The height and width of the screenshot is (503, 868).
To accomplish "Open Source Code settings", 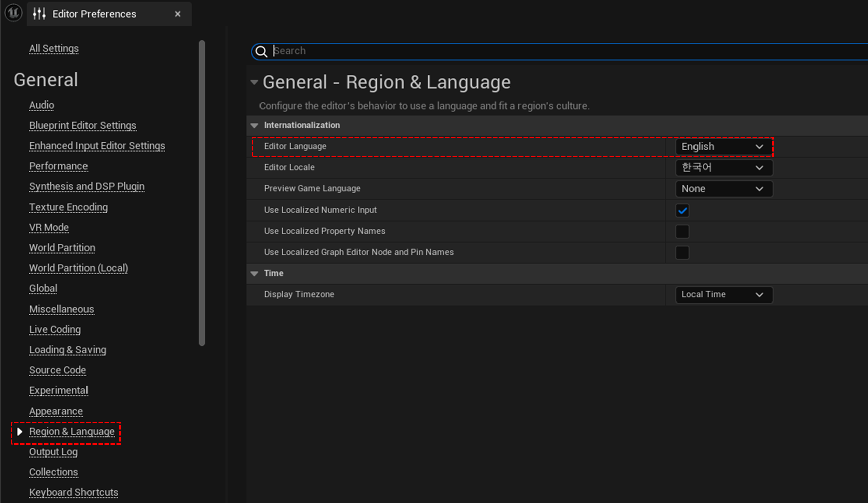I will coord(57,370).
